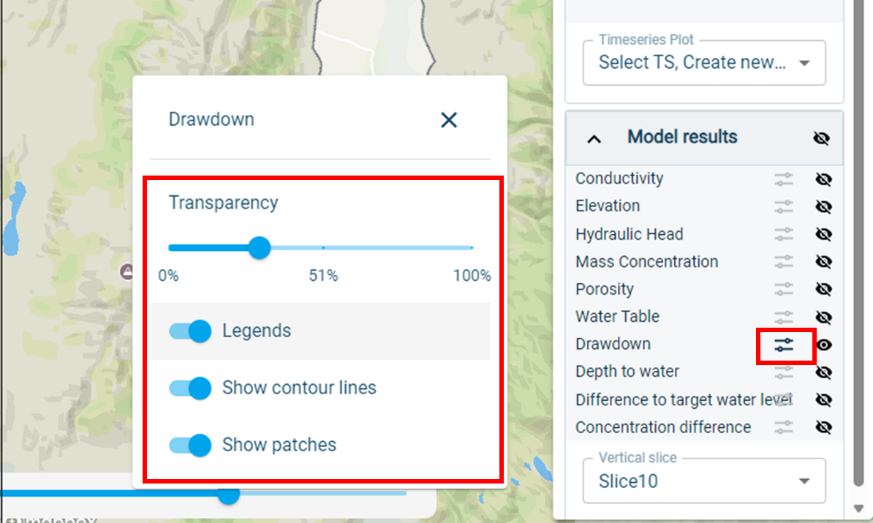Open Mass Concentration settings icon
This screenshot has width=873, height=523.
point(784,262)
